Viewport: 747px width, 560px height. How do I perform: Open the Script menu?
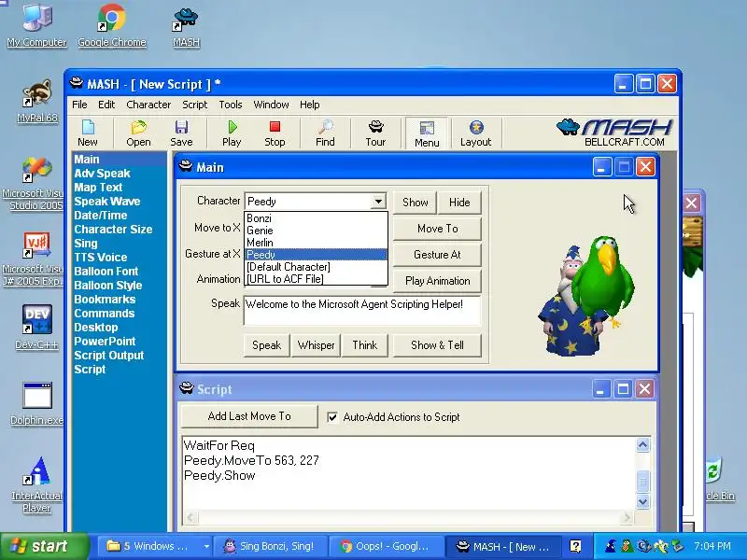(x=194, y=105)
